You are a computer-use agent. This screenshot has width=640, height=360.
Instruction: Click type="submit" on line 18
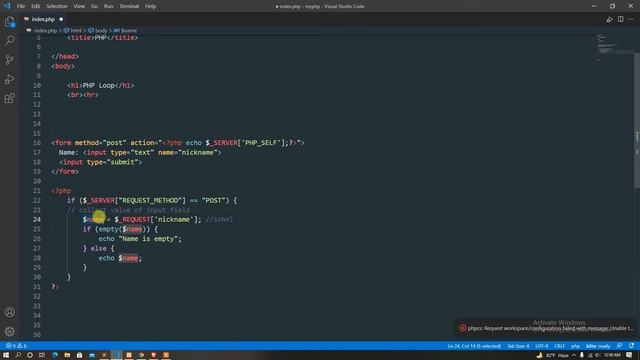(113, 162)
